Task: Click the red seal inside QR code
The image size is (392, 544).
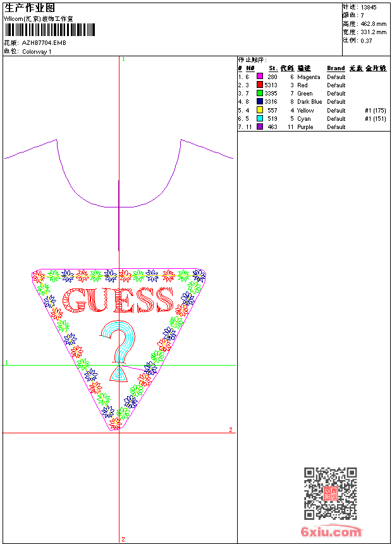Action: [x=331, y=493]
